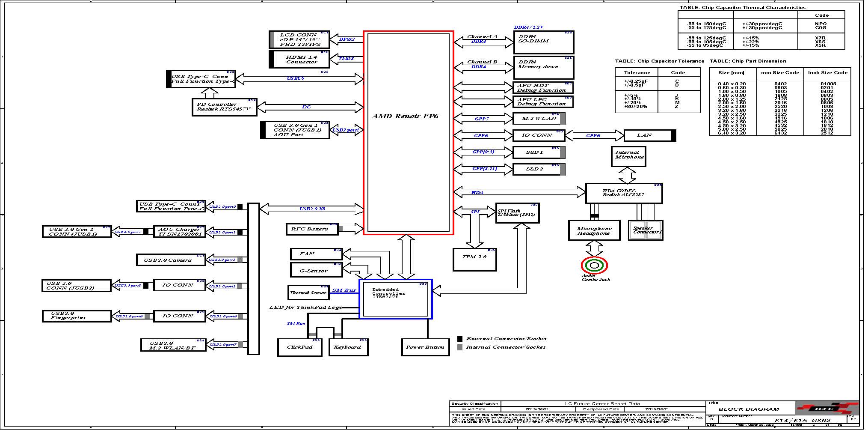Select the Power Button block
This screenshot has height=430, width=868.
point(425,347)
